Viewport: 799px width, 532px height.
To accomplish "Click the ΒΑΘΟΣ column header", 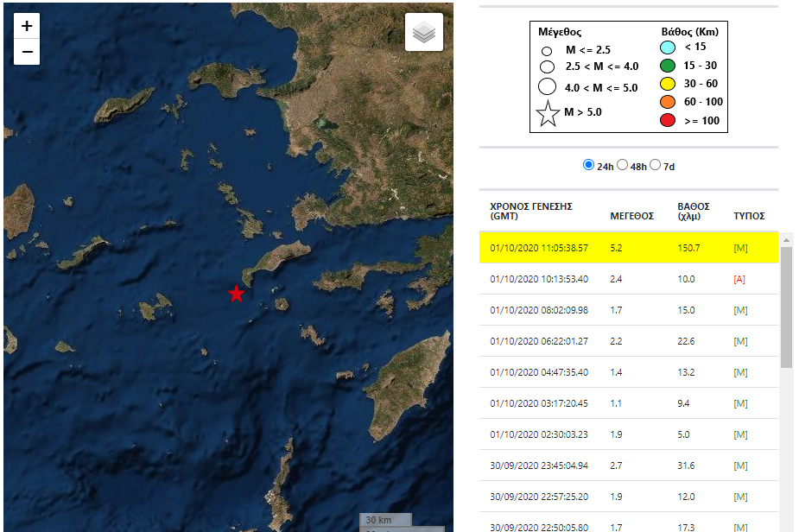I will (x=694, y=212).
